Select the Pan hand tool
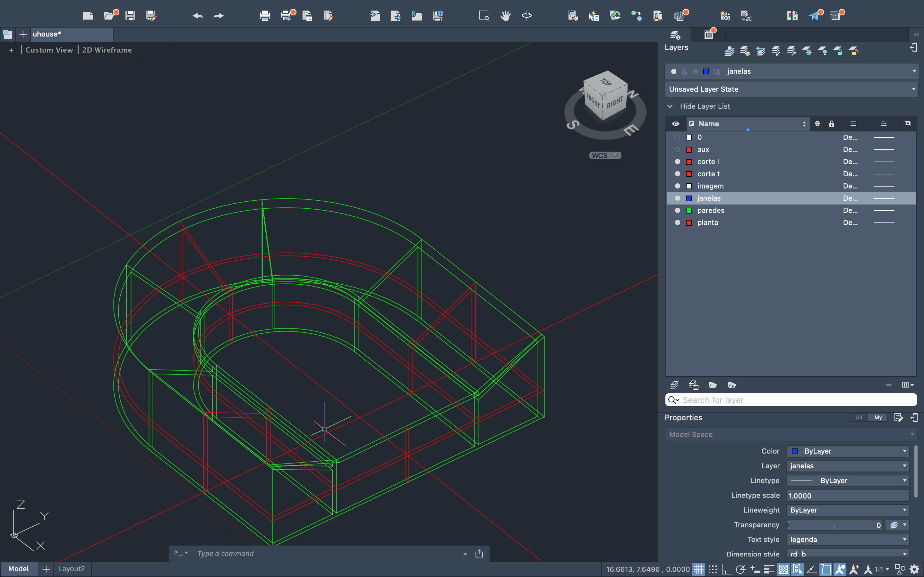This screenshot has height=577, width=924. [x=506, y=16]
